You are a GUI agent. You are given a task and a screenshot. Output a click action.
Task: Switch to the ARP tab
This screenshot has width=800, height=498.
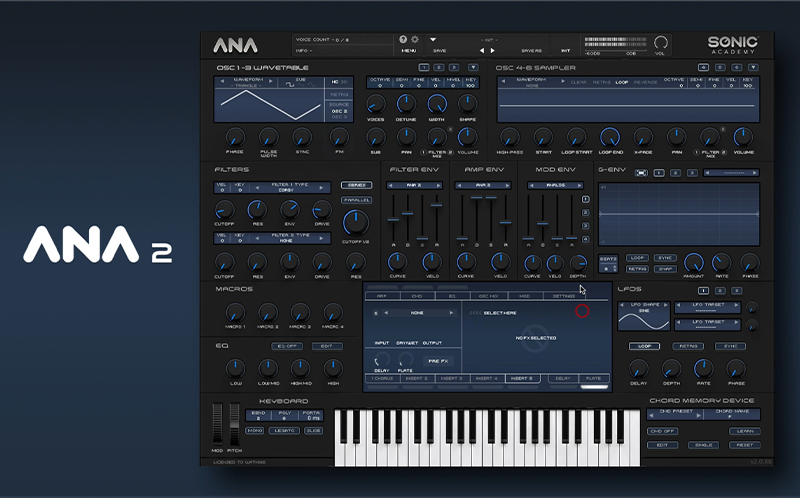tap(382, 296)
